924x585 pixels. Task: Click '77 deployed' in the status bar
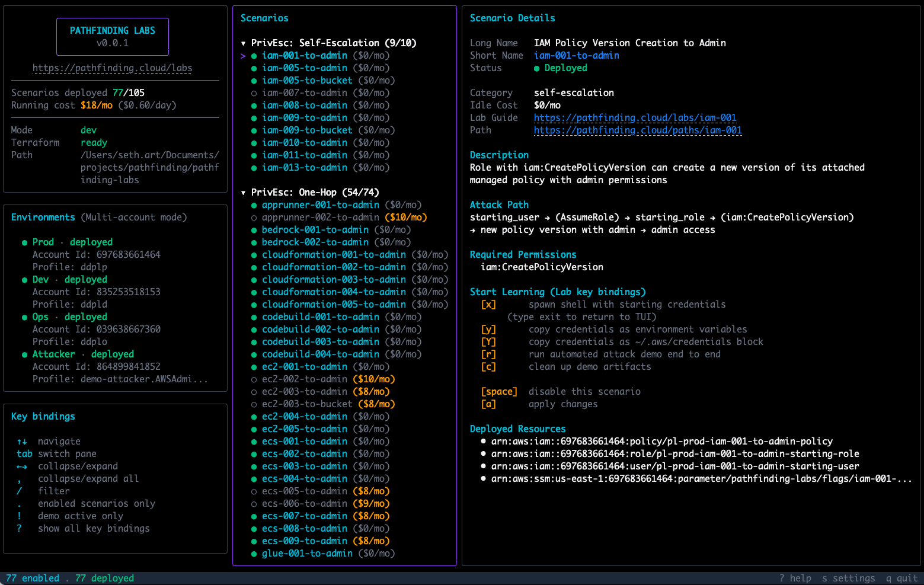click(105, 578)
